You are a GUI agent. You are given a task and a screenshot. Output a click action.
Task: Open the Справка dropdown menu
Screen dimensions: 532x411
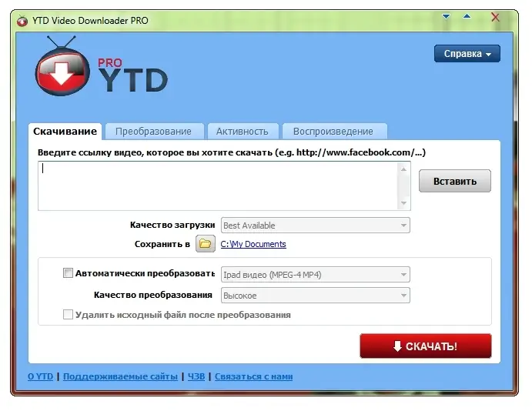point(467,54)
